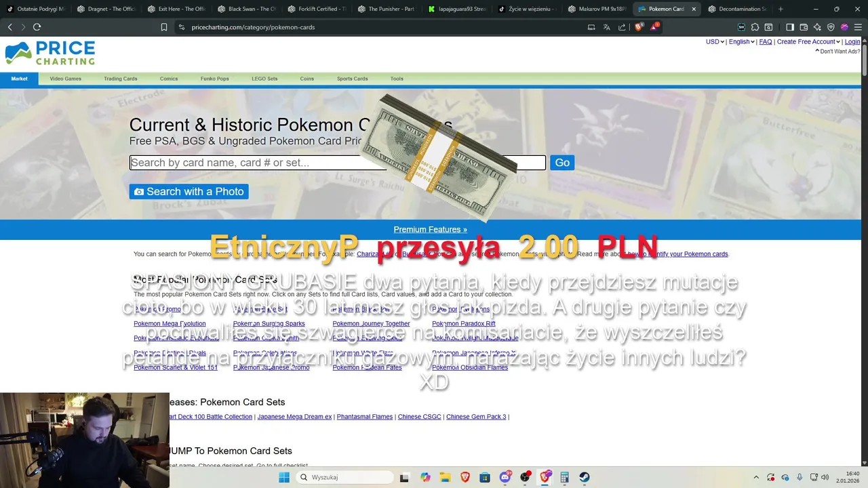Open the Comics menu

(x=169, y=79)
